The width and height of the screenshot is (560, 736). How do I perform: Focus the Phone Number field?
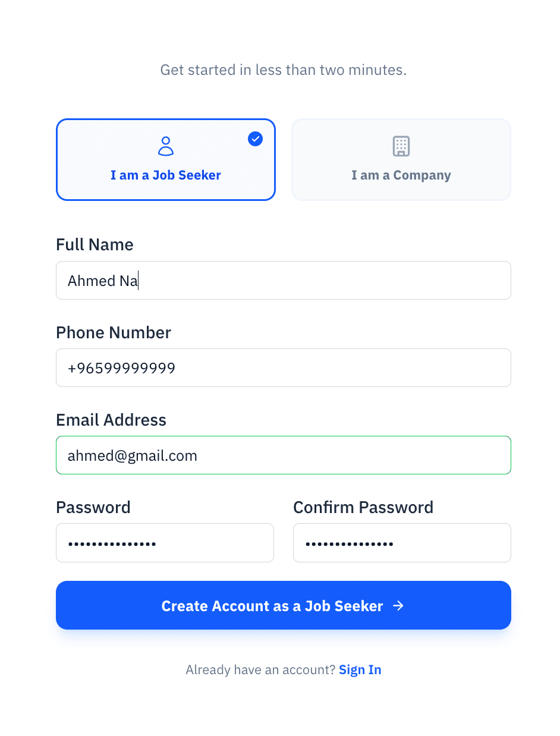283,367
